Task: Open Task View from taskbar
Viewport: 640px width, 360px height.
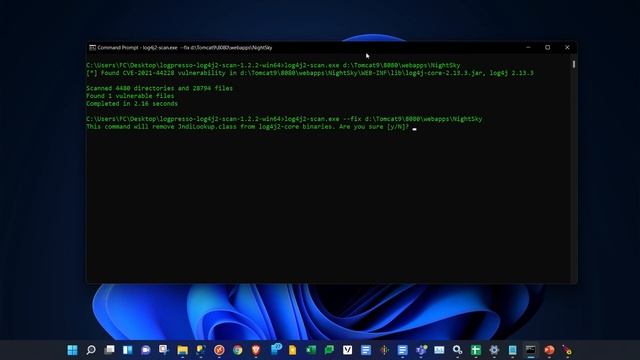Action: click(109, 350)
